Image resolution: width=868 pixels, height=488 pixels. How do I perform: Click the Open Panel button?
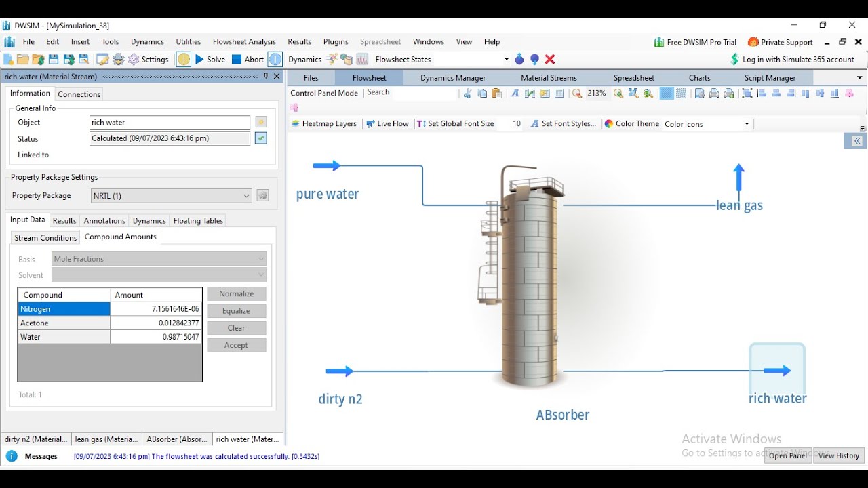pyautogui.click(x=788, y=455)
